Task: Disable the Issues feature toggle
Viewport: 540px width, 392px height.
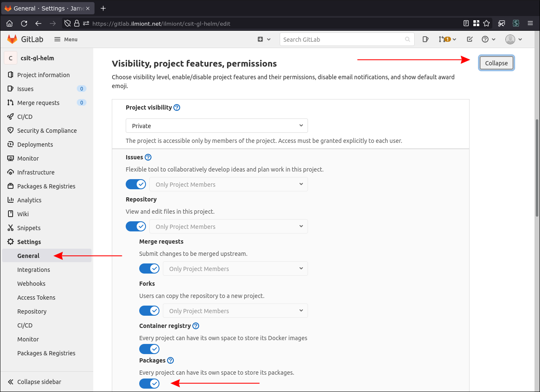Action: click(136, 184)
